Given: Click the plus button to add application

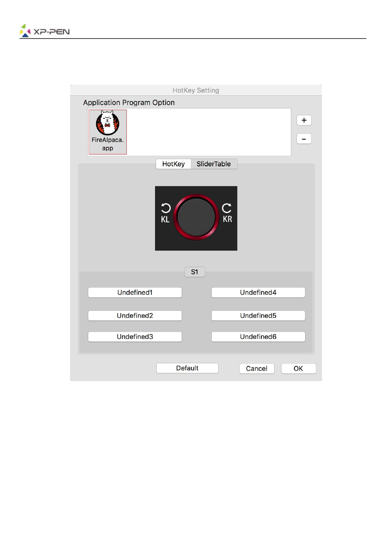Looking at the screenshot, I should (x=304, y=120).
